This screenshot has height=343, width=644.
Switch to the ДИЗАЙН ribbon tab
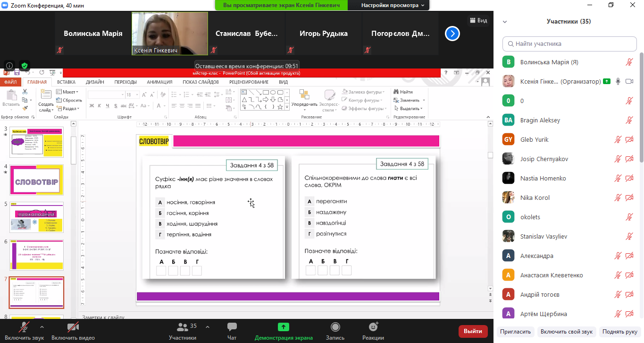pos(95,82)
